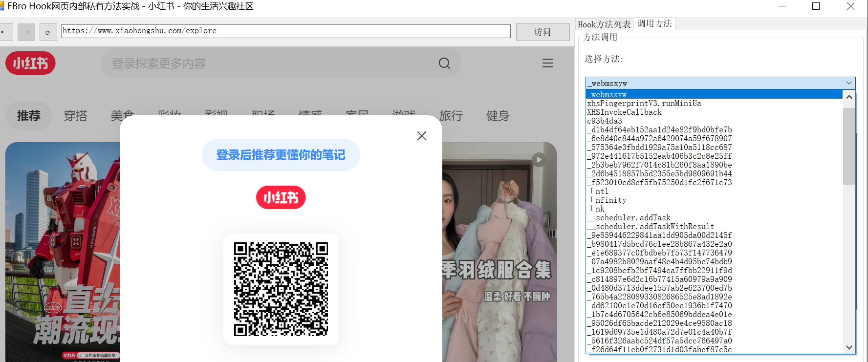
Task: Switch to the 调用方法 tab
Action: [x=654, y=23]
